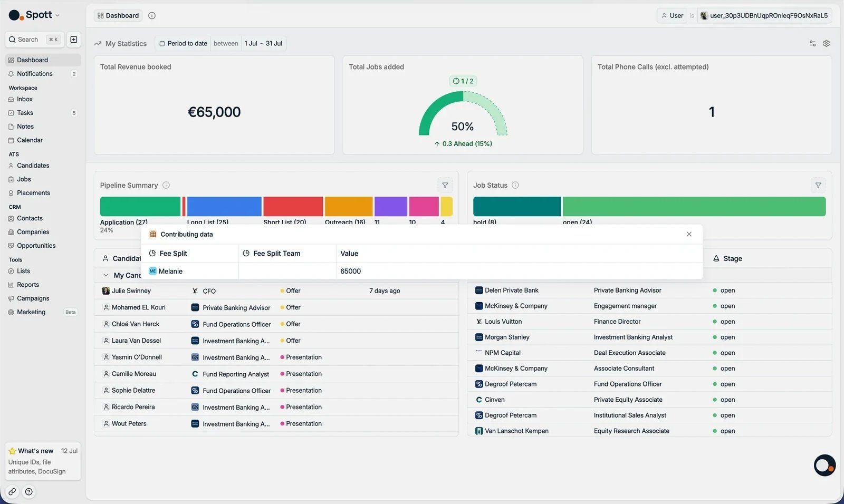Open dashboard filter sliders icon

click(x=812, y=44)
